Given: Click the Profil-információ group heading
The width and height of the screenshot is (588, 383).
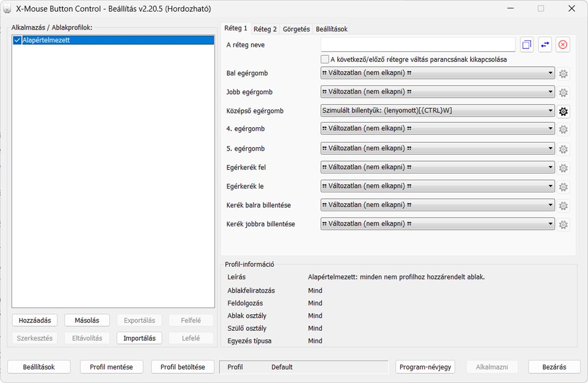Looking at the screenshot, I should [250, 264].
